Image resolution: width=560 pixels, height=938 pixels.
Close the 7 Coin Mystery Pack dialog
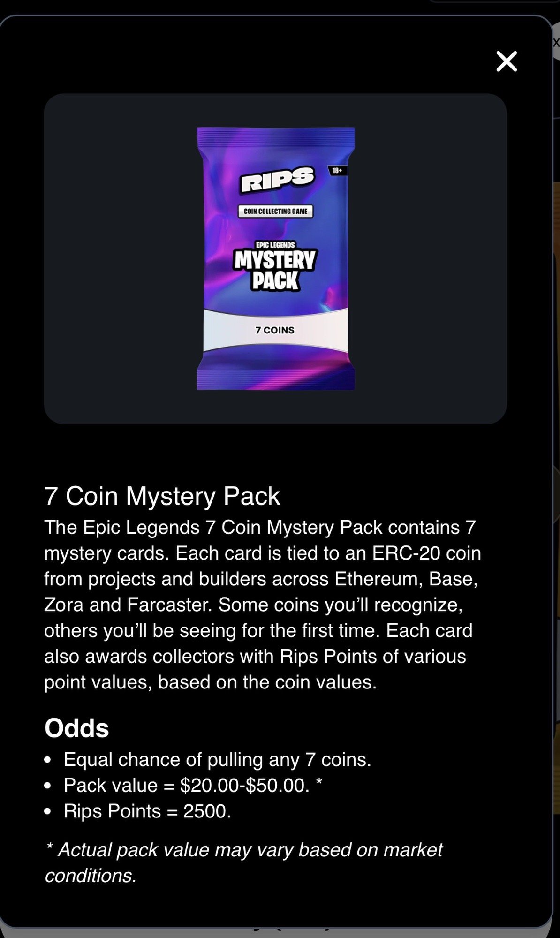(507, 61)
